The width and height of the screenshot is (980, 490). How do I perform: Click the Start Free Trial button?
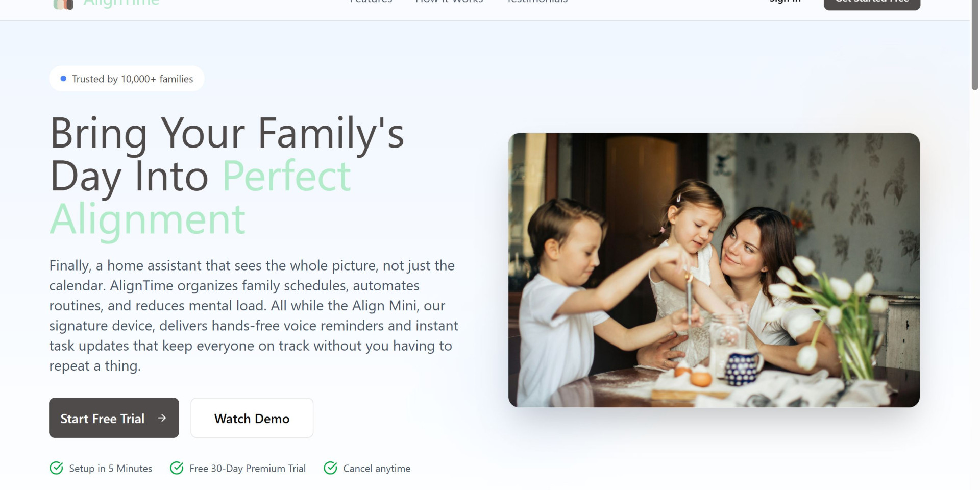tap(114, 418)
